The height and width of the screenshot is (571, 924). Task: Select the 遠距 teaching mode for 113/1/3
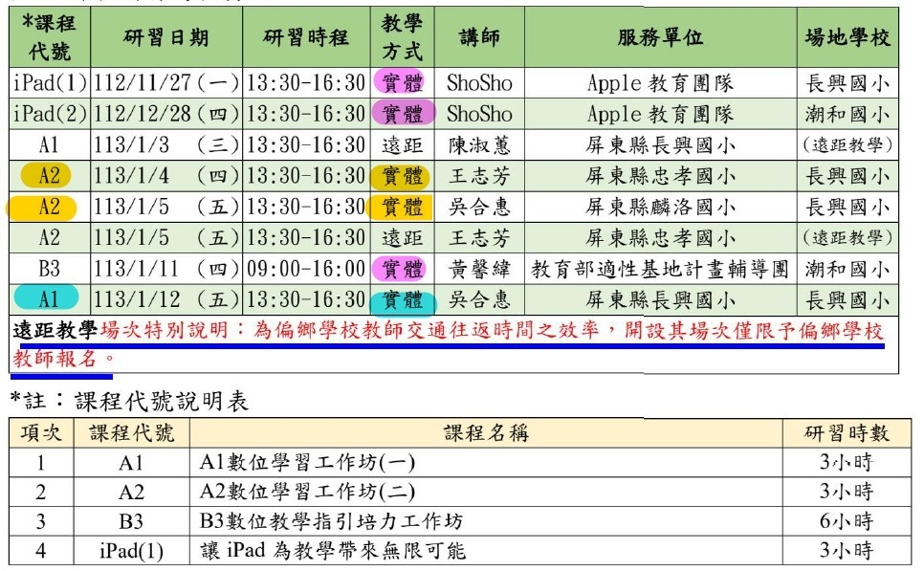point(403,145)
